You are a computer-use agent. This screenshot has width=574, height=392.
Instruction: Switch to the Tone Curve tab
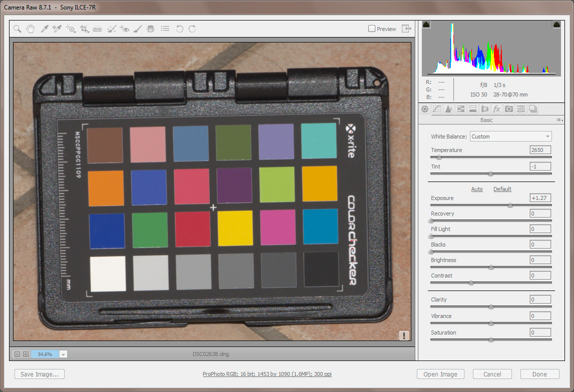[x=437, y=109]
